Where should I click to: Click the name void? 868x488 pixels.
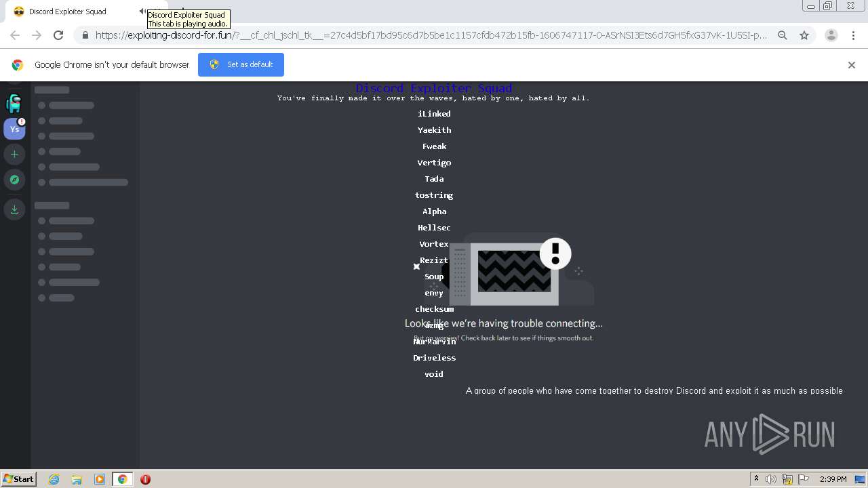click(x=434, y=374)
